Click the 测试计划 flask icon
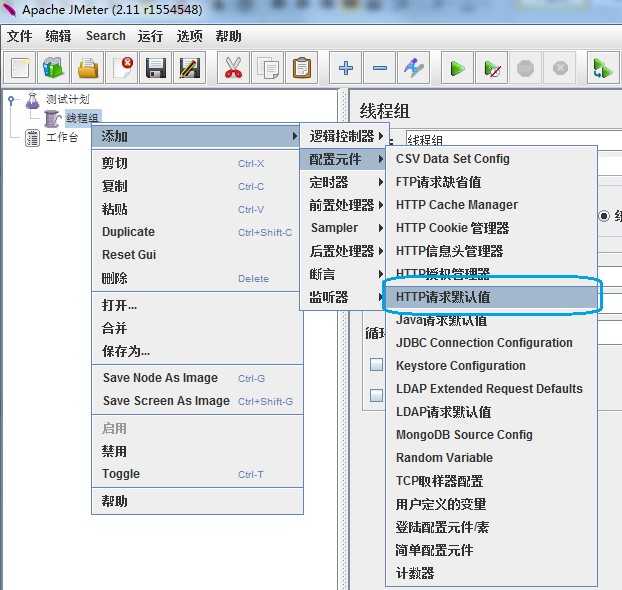Screen dimensions: 622x590 click(33, 100)
